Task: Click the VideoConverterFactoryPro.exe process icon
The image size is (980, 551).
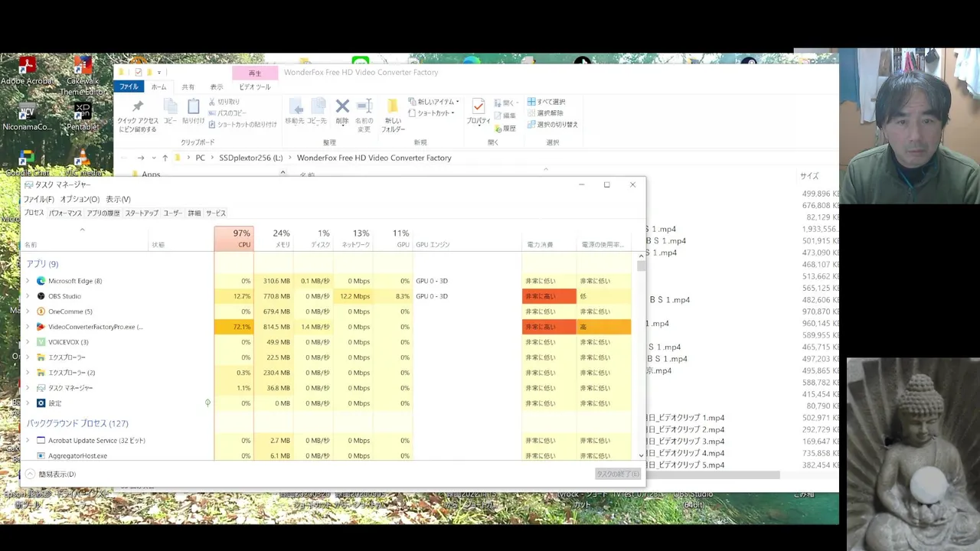Action: point(41,327)
